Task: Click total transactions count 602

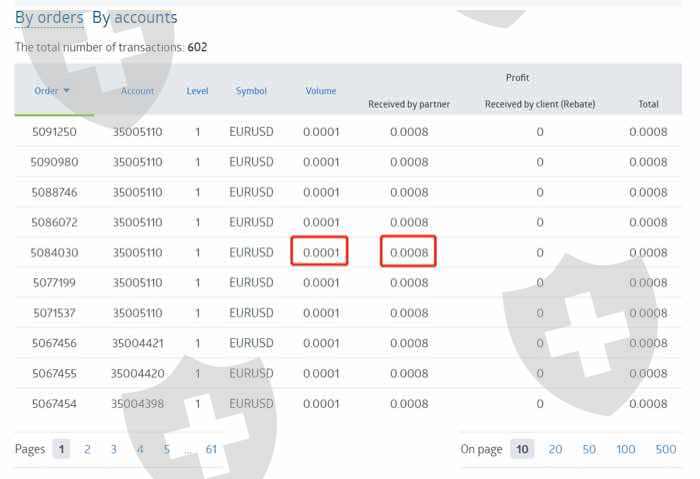Action: click(x=197, y=47)
